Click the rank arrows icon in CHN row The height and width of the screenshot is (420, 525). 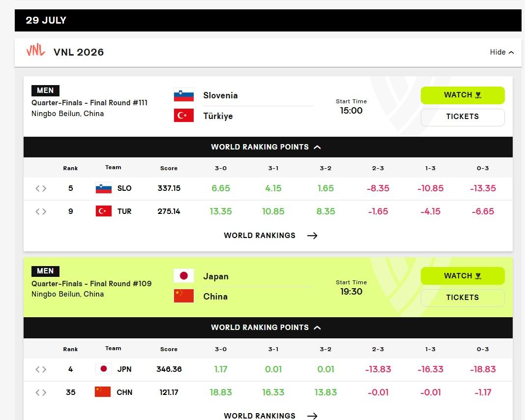pyautogui.click(x=41, y=392)
